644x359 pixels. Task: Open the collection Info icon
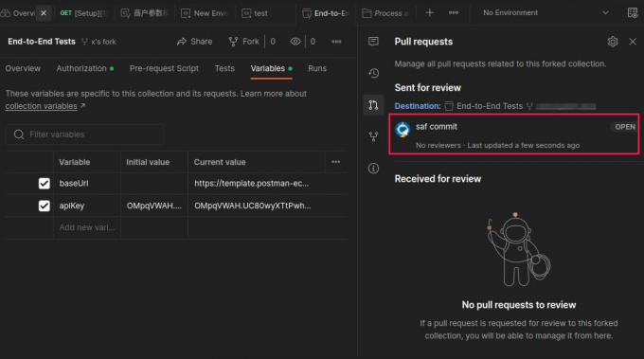[x=373, y=168]
